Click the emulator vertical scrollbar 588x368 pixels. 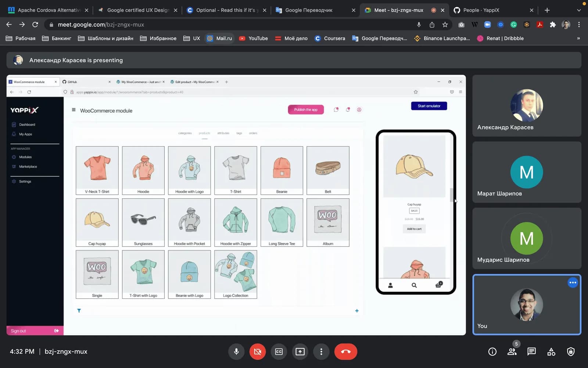pos(451,195)
